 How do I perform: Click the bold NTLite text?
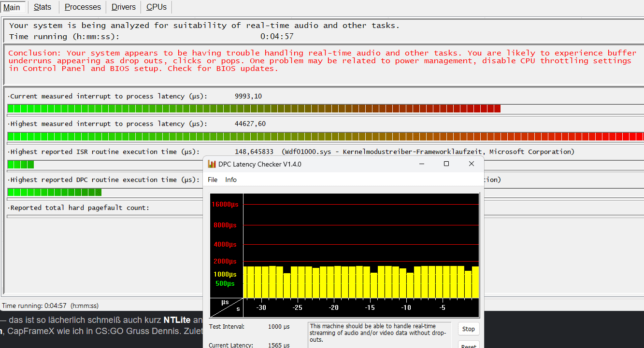click(177, 320)
